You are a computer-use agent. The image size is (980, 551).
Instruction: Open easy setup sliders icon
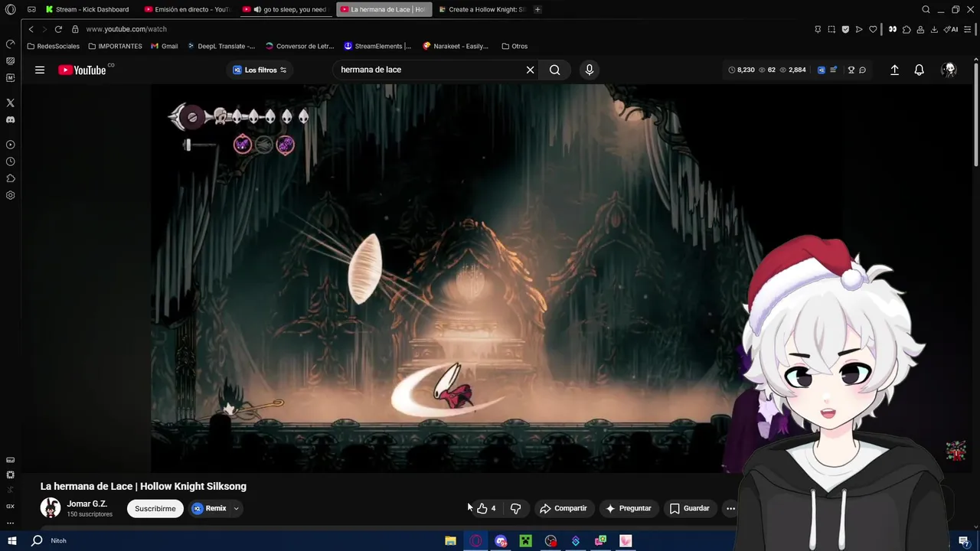(x=968, y=29)
